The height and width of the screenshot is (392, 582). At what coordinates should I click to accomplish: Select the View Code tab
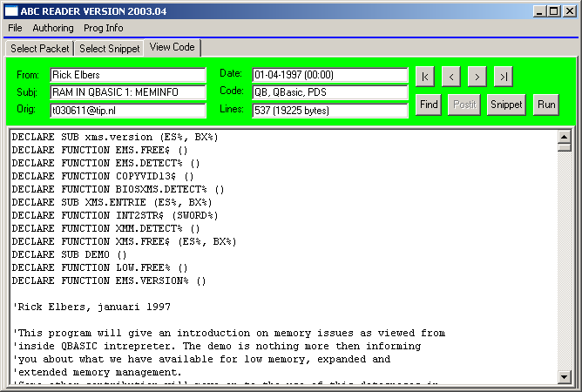(x=172, y=47)
